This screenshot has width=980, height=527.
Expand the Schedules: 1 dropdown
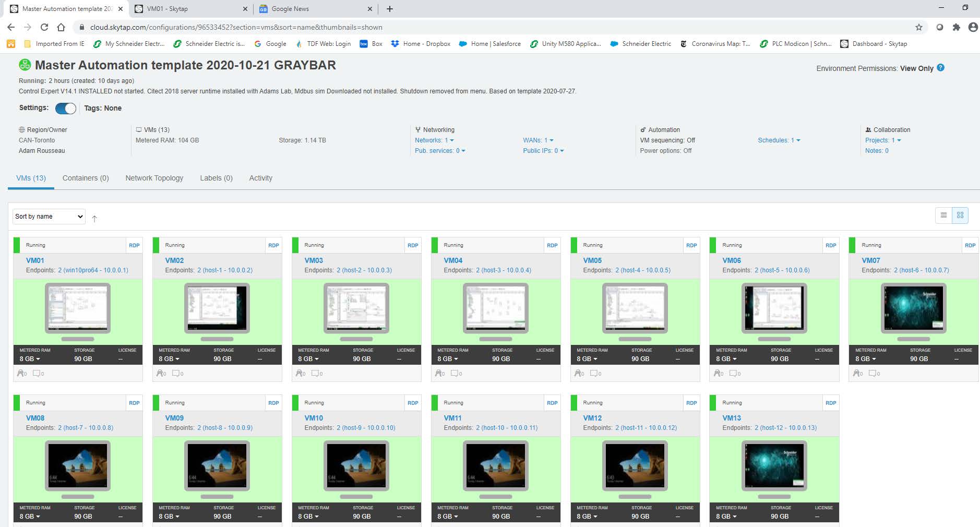tap(779, 140)
